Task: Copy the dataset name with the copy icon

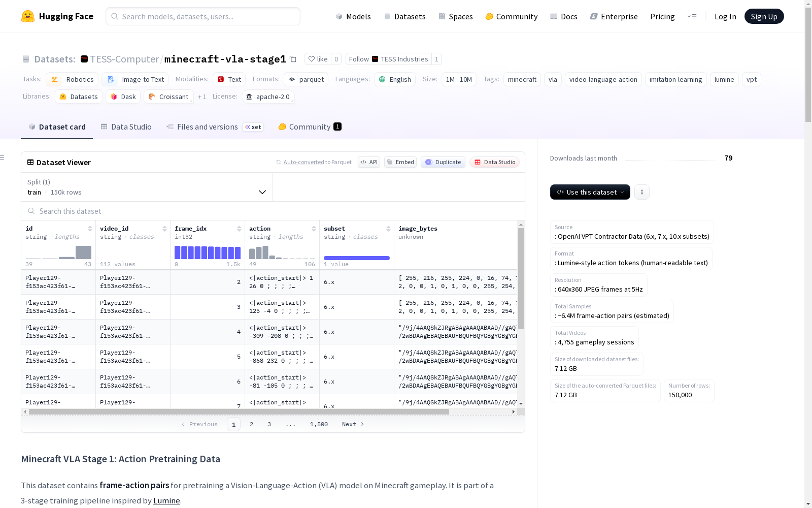Action: tap(293, 59)
